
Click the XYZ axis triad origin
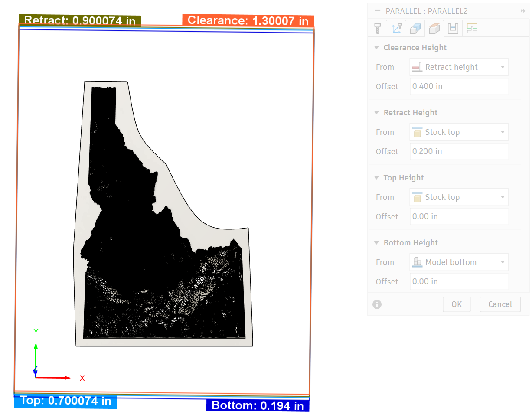tap(36, 377)
